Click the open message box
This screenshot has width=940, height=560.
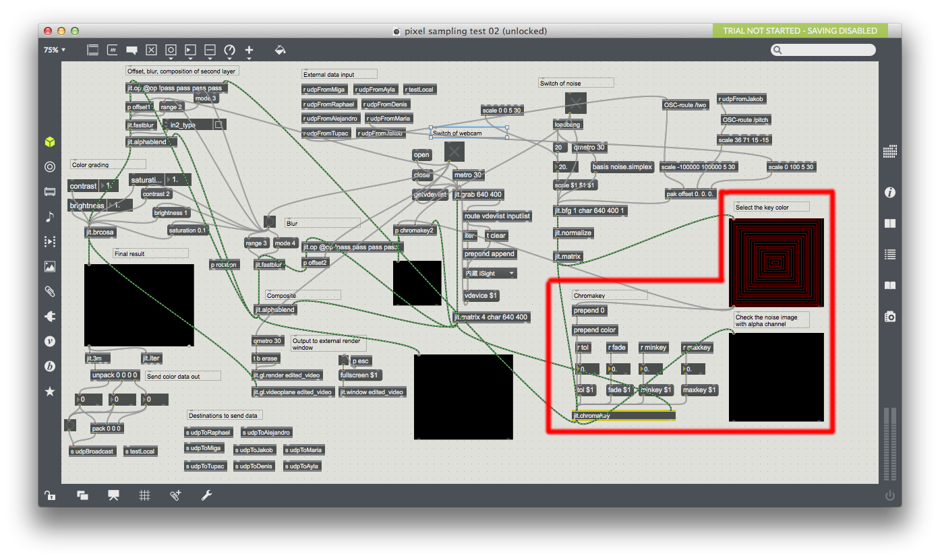click(421, 155)
